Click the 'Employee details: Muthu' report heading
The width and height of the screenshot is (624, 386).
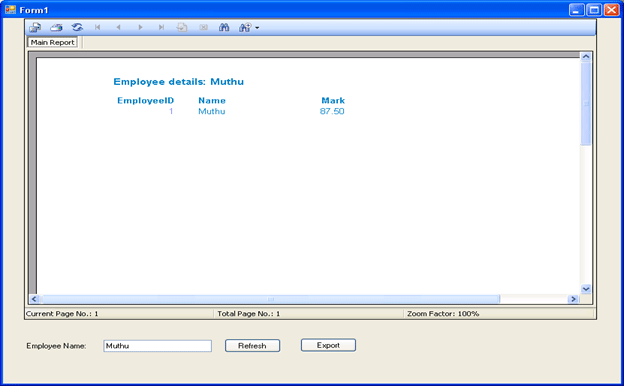179,82
